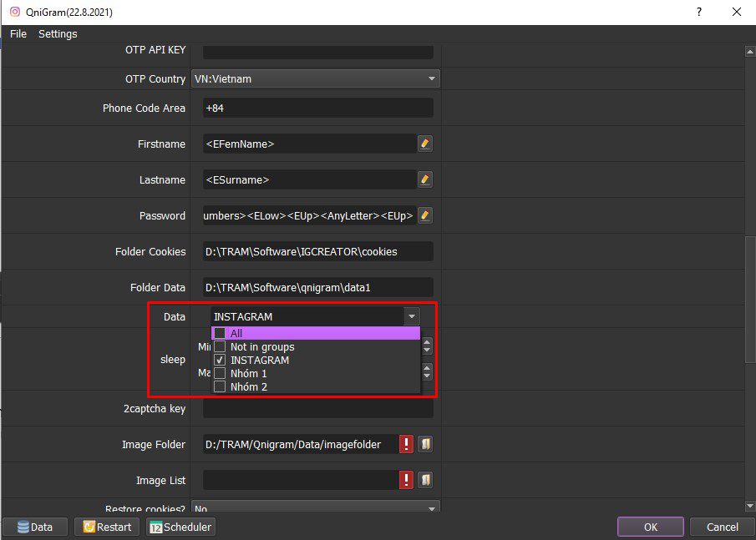Click red warning icon on Image Folder
756x540 pixels.
[x=407, y=444]
